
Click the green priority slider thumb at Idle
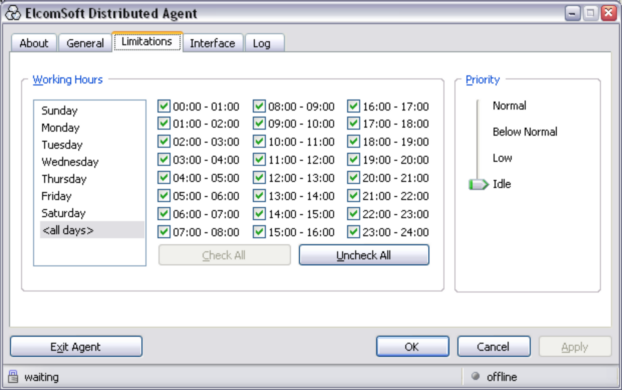point(478,184)
